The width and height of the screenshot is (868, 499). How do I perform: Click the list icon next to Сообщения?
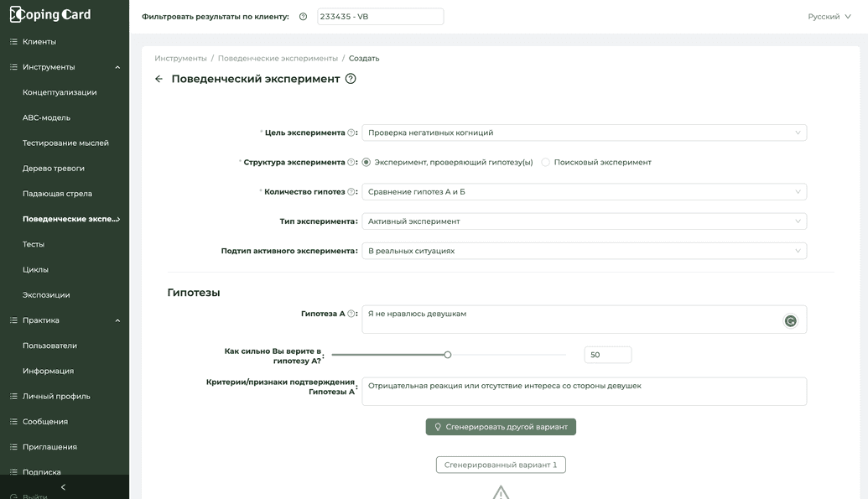tap(14, 422)
